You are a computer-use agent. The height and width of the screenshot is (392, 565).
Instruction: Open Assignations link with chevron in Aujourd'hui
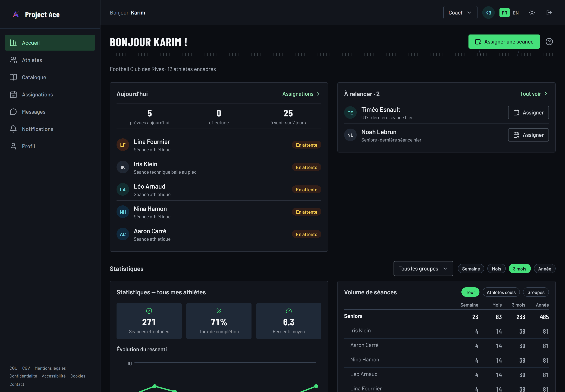[x=301, y=94]
